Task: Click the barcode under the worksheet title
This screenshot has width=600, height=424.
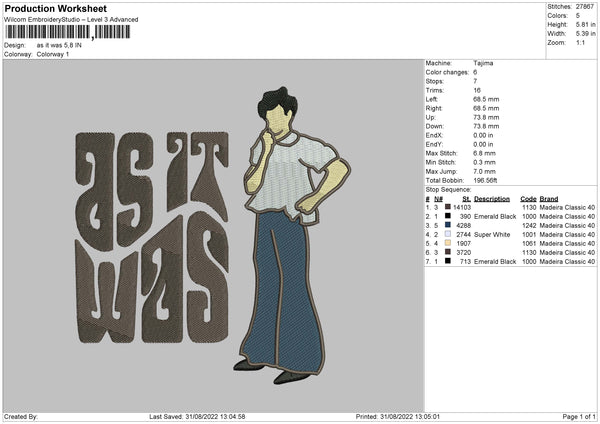Action: (68, 32)
